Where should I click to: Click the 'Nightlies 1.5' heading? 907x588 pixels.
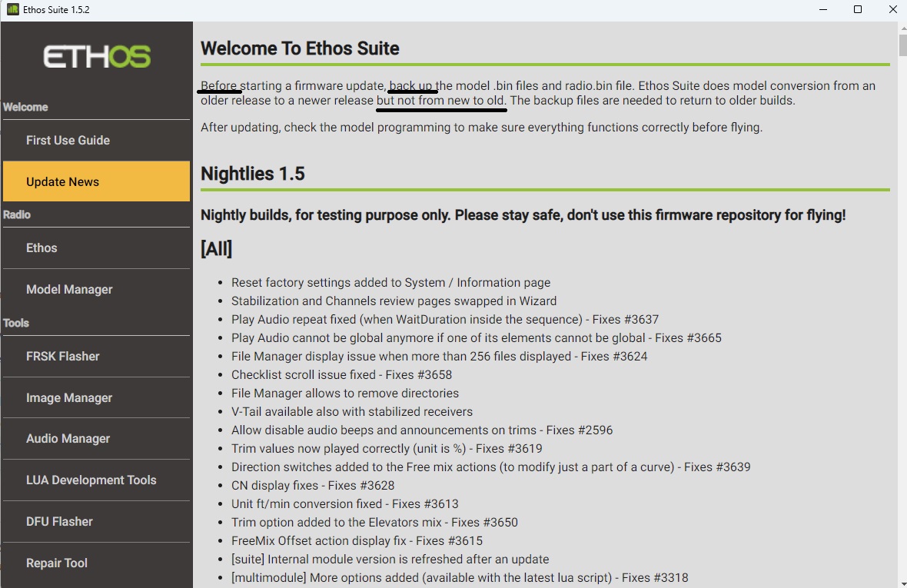click(x=252, y=174)
